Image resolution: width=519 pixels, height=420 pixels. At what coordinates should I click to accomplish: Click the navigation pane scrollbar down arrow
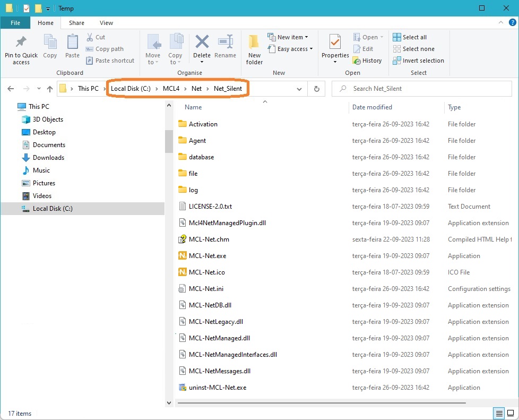[169, 403]
